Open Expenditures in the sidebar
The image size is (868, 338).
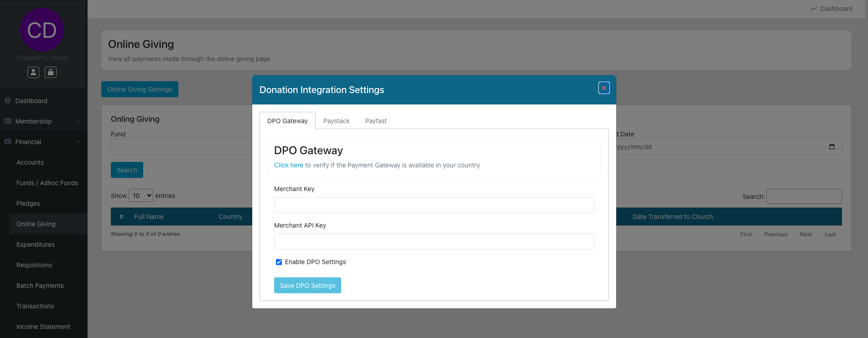tap(36, 244)
